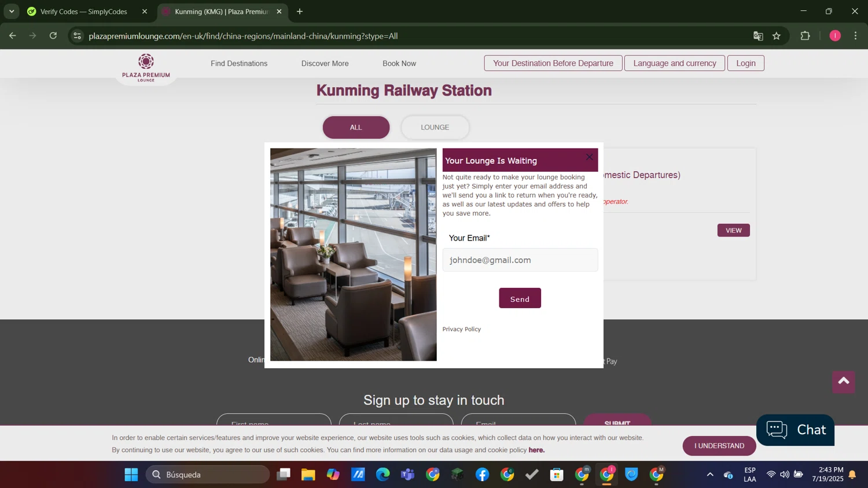Select the LOUNGE filter pill
Viewport: 868px width, 488px height.
pos(435,127)
